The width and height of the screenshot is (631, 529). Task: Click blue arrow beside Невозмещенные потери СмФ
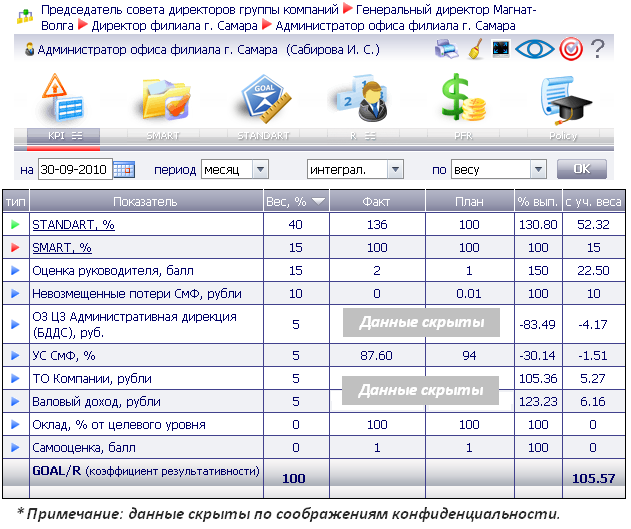(15, 294)
